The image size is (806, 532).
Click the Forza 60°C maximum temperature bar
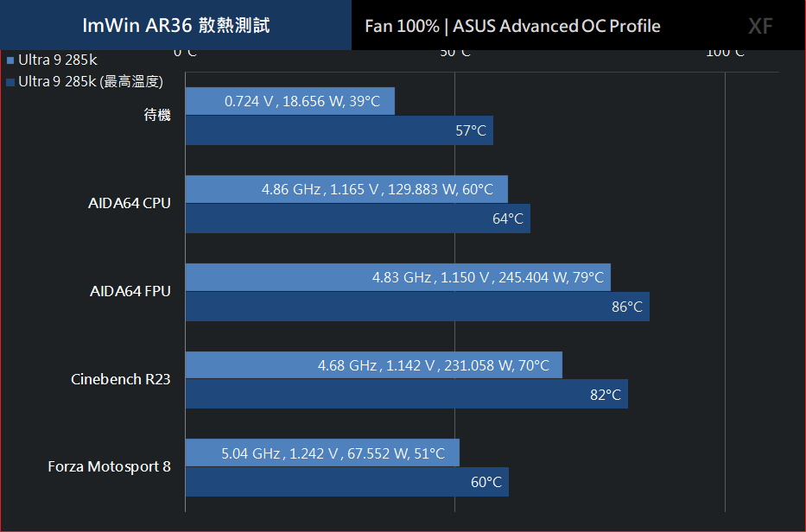click(347, 482)
